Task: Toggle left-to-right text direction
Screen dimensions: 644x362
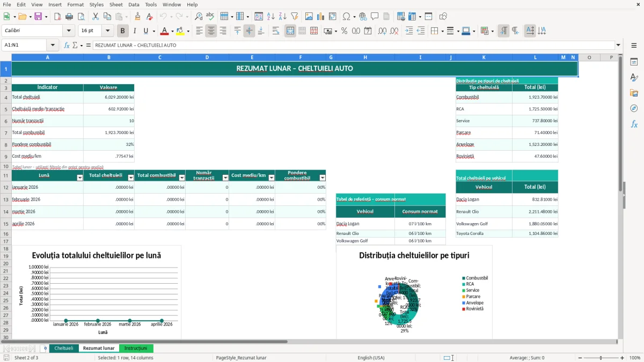Action: tap(503, 31)
